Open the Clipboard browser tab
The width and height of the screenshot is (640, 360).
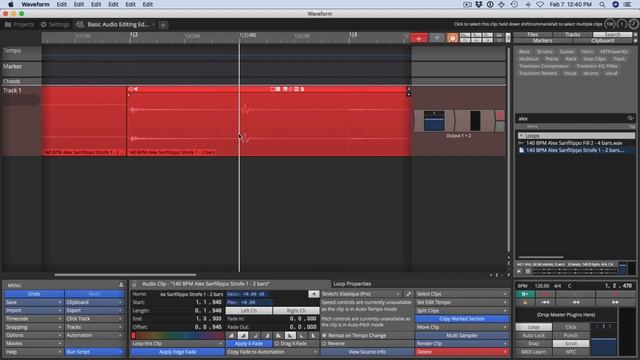tap(602, 40)
